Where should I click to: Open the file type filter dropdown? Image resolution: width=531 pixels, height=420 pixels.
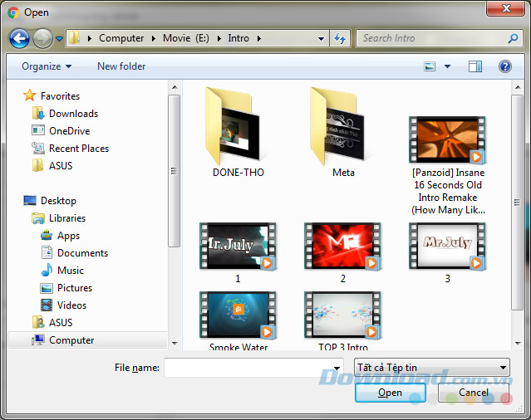[430, 367]
